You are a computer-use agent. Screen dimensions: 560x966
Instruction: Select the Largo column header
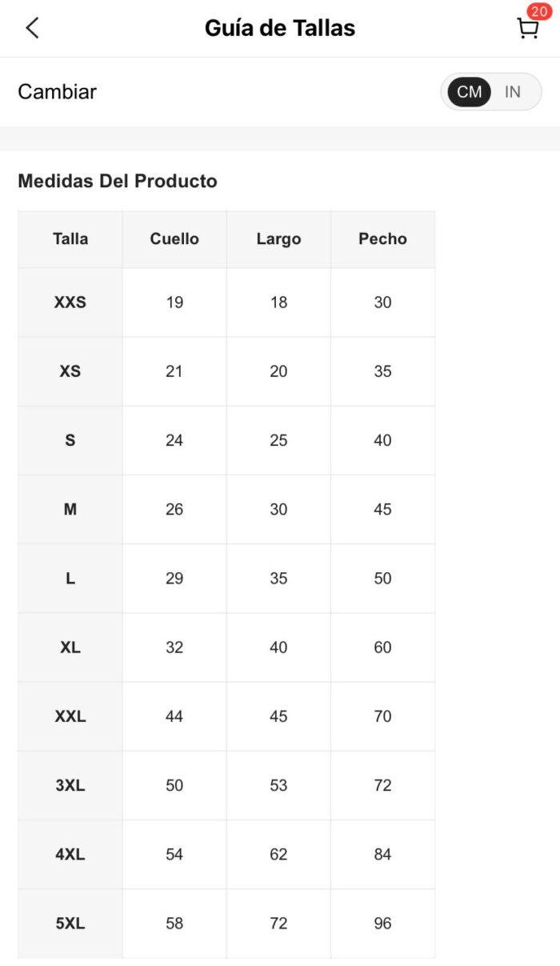(x=278, y=239)
